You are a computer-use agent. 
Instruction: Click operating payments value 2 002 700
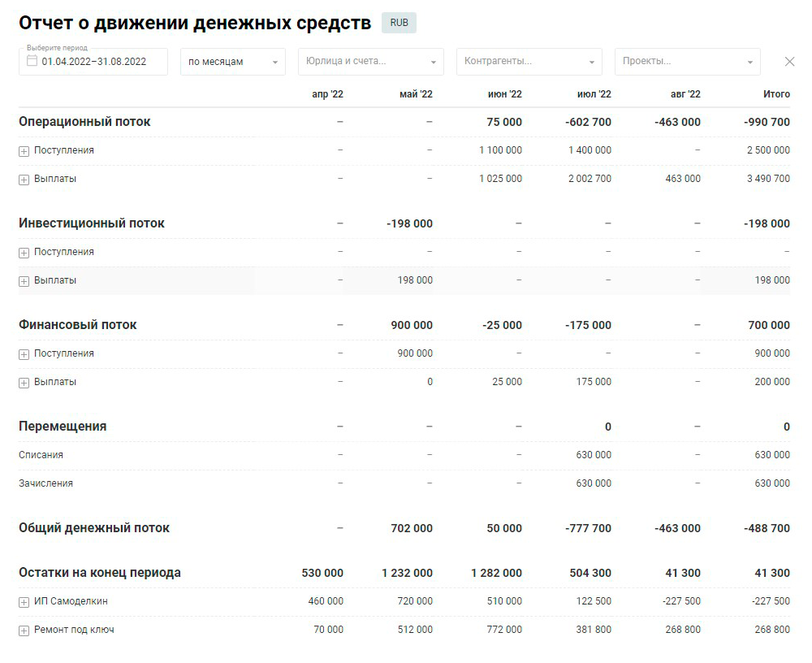590,179
